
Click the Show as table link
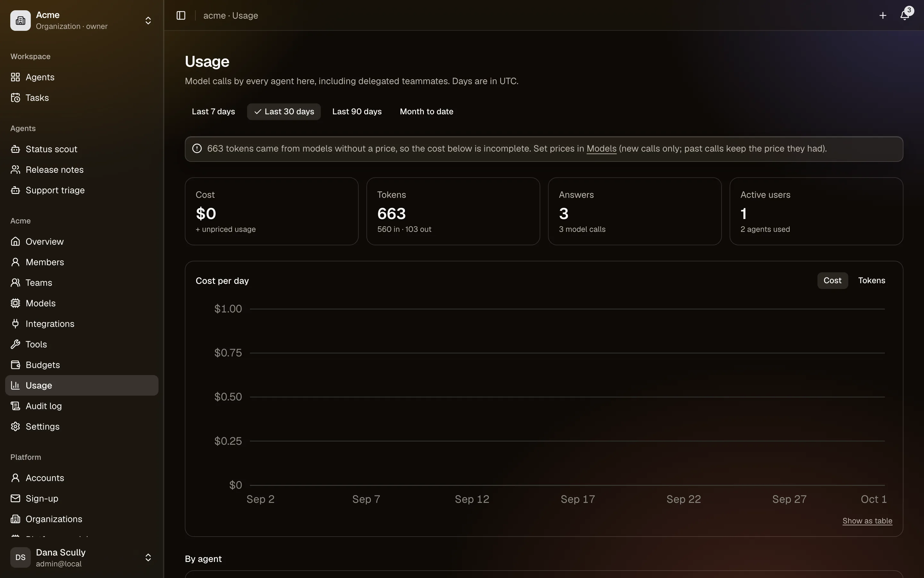tap(867, 521)
